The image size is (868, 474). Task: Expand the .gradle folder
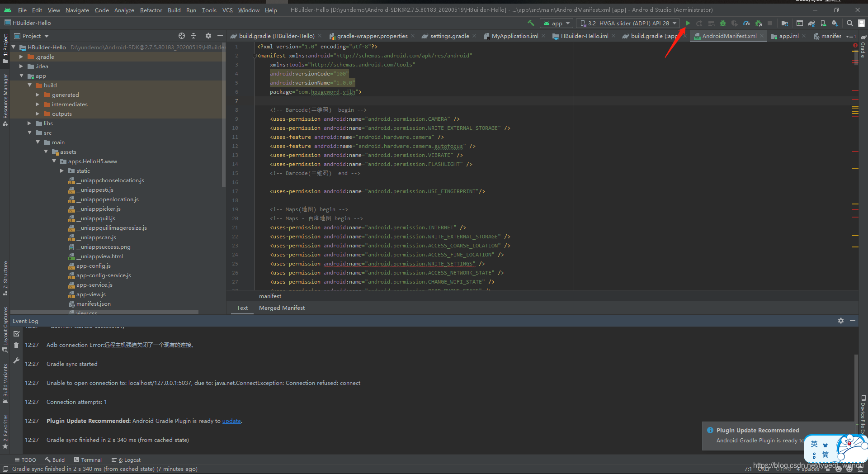[21, 57]
